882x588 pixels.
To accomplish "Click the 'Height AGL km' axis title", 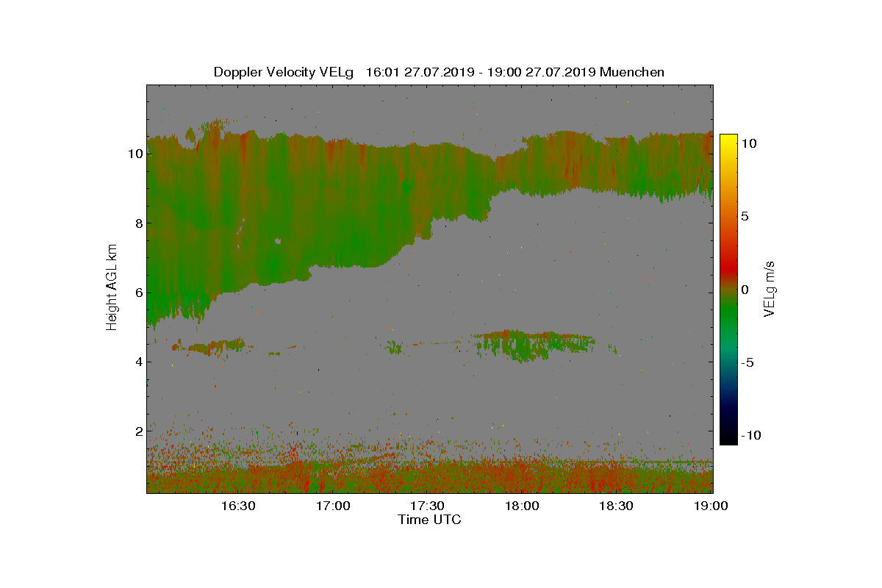I will point(112,288).
